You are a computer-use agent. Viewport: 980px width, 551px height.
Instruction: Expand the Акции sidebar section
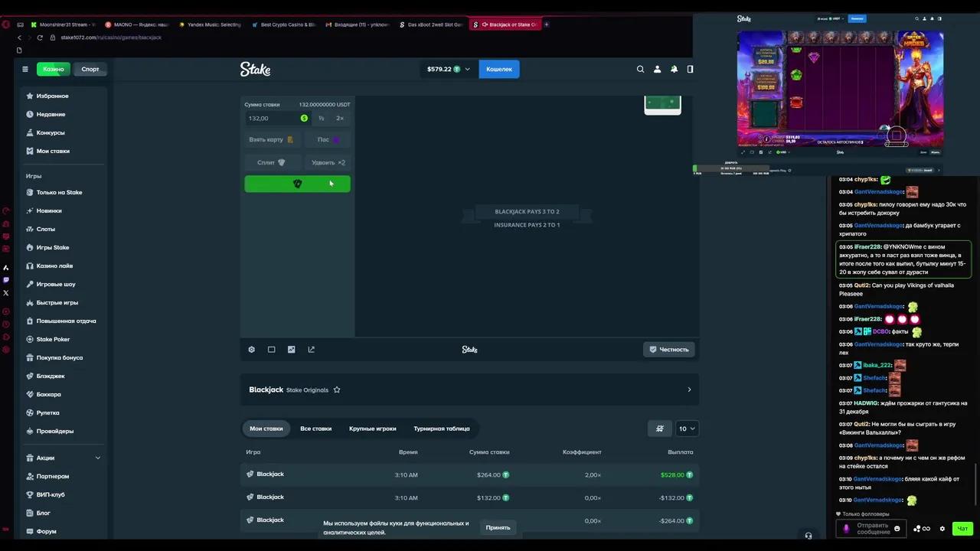point(62,458)
